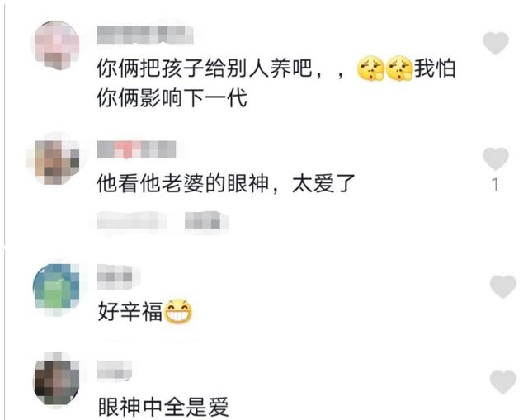Open the second commenter's blurred username
This screenshot has height=420, width=528.
(x=136, y=149)
